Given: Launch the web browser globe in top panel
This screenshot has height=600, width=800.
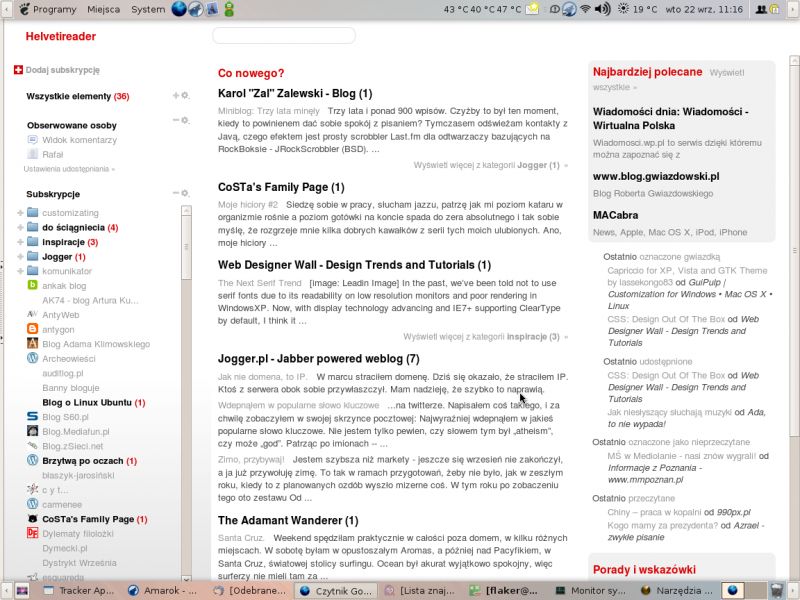Looking at the screenshot, I should (x=179, y=9).
